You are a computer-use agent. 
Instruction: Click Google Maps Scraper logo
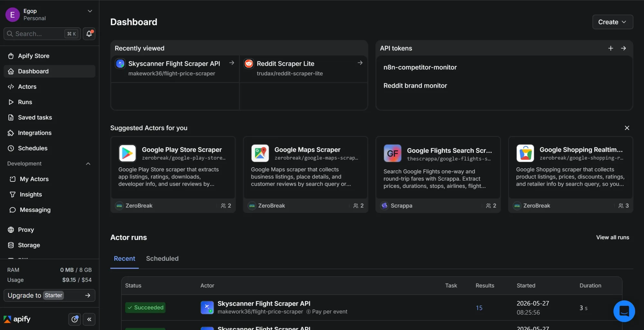[260, 153]
